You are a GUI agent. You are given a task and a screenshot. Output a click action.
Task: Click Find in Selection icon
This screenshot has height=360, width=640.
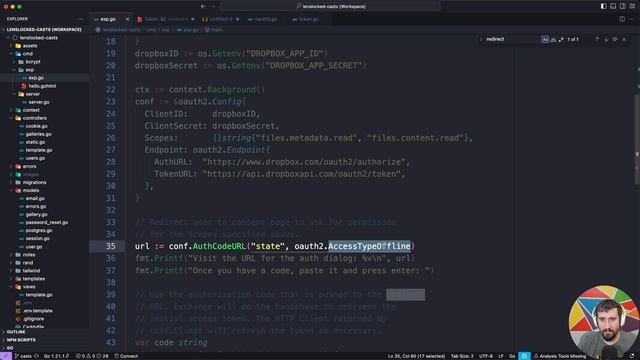[x=615, y=39]
